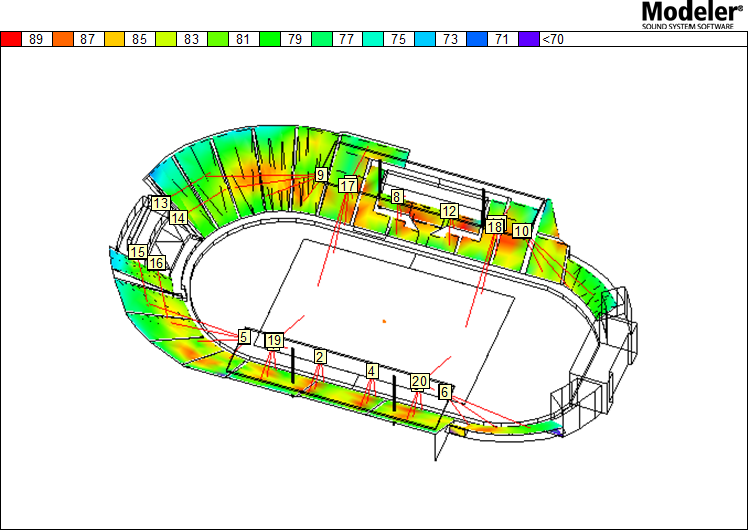749x531 pixels.
Task: Click the Modeler Sound System Software logo
Action: coord(692,14)
